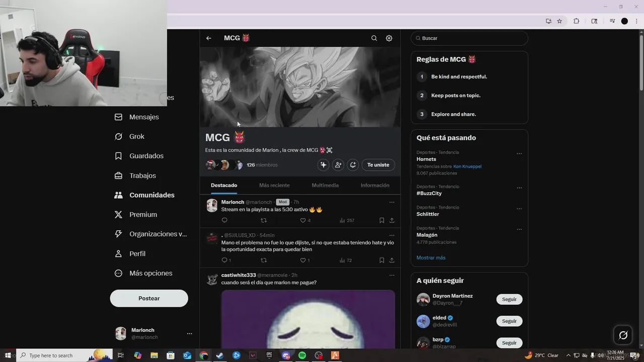The height and width of the screenshot is (362, 644).
Task: Open more options for Malagón trend
Action: pyautogui.click(x=519, y=230)
